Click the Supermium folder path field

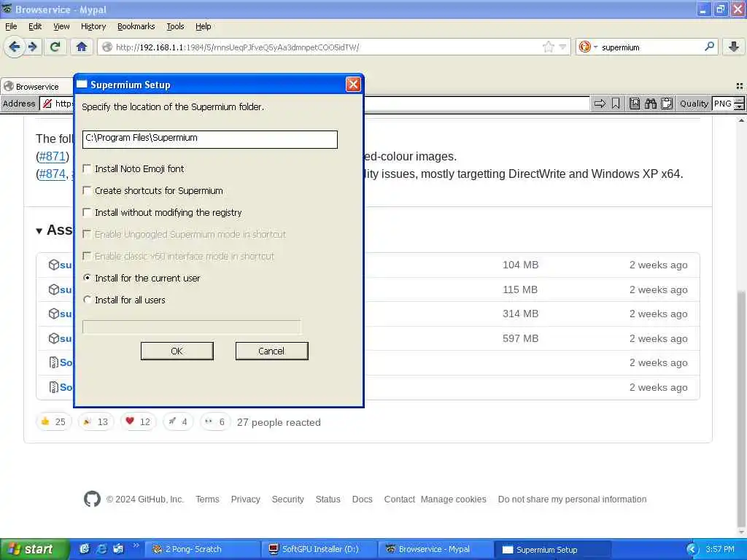tap(209, 139)
